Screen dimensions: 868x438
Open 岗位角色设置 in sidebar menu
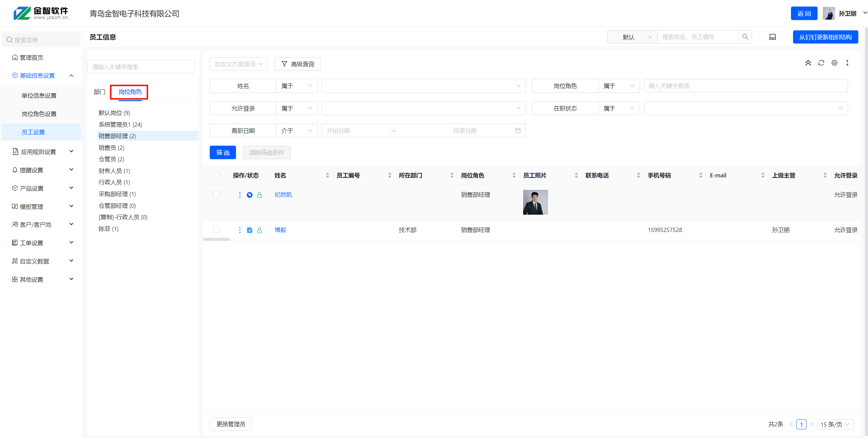[39, 114]
